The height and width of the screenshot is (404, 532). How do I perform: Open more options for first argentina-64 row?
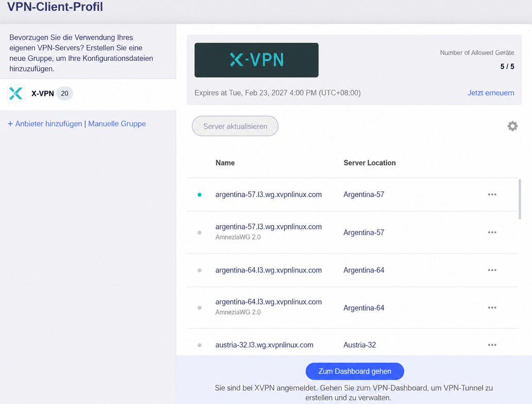[492, 270]
